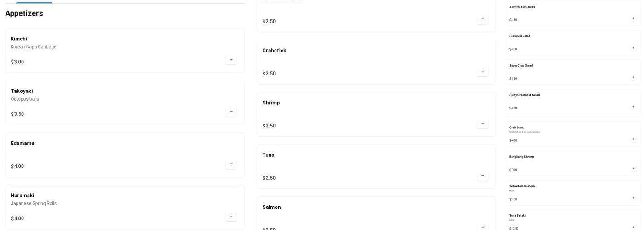
Task: Add Snow Crab Salad to order
Action: (633, 77)
